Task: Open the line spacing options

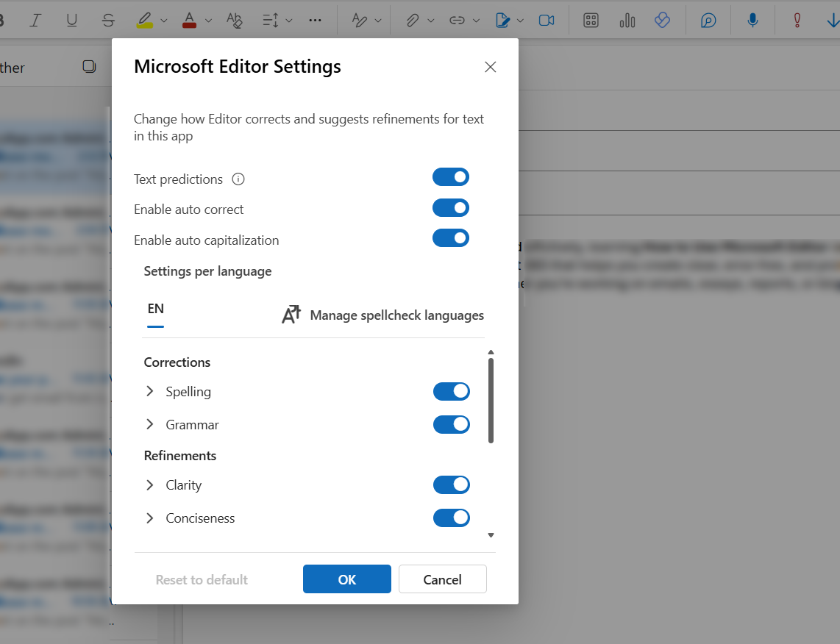Action: click(x=271, y=21)
